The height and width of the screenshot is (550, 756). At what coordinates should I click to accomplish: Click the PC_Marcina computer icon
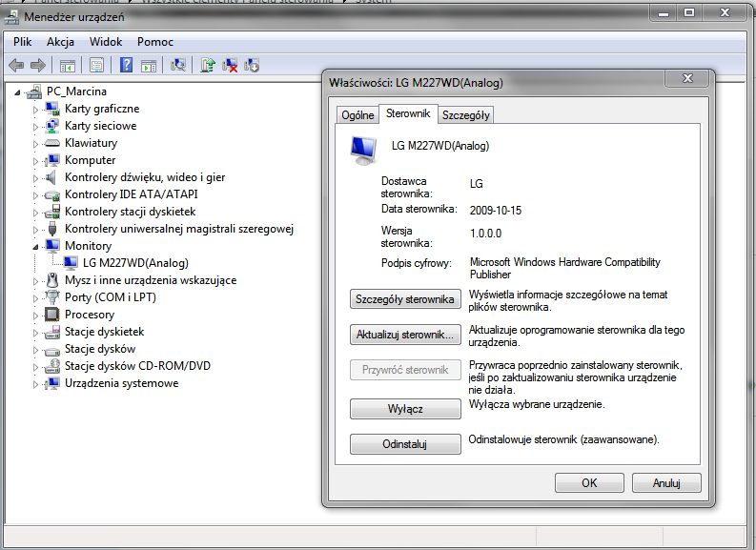[x=34, y=92]
